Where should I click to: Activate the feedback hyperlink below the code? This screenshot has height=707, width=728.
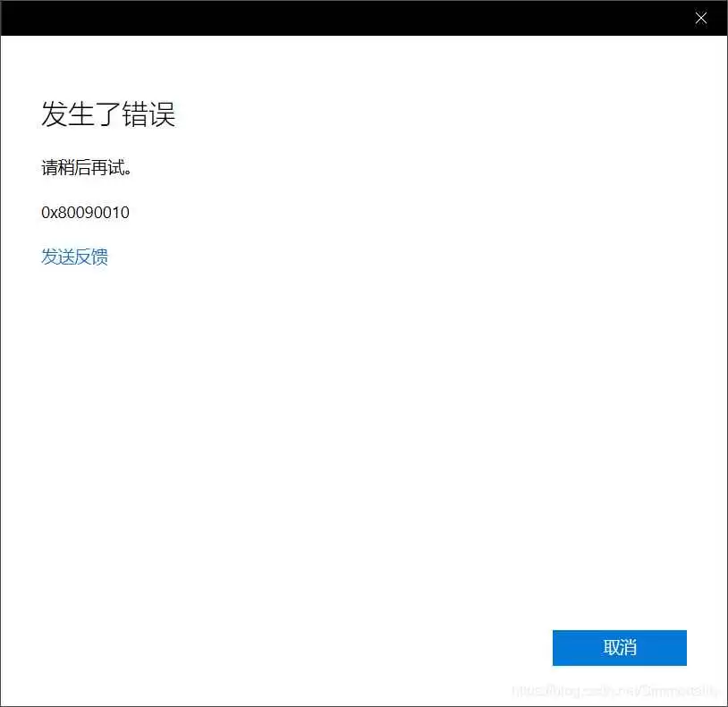pyautogui.click(x=74, y=257)
